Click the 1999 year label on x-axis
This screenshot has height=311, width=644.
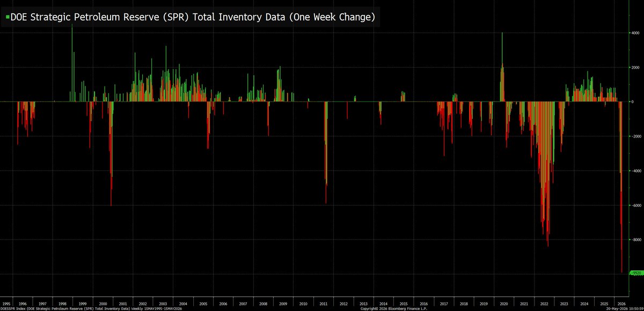[83, 303]
